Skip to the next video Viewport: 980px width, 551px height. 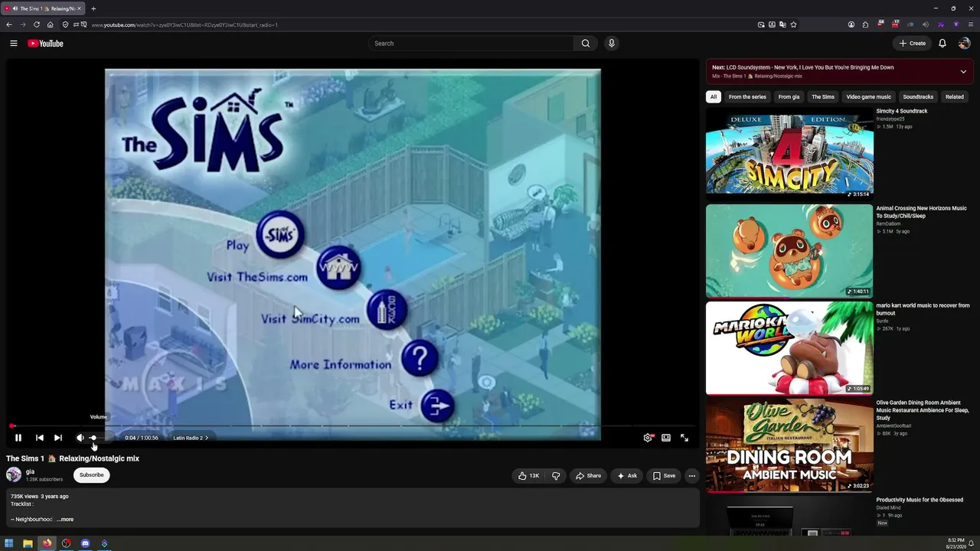(x=58, y=438)
